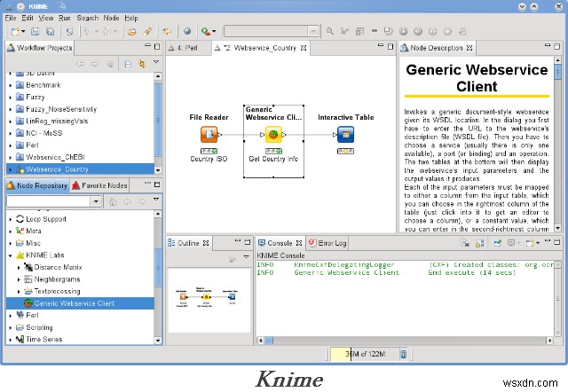Click the Pin Console icon
568x392 pixels.
(497, 243)
